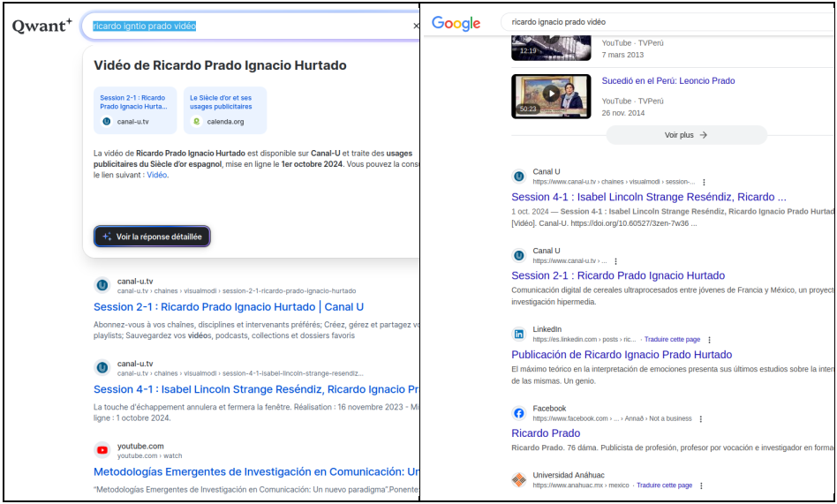This screenshot has width=837, height=504.
Task: Follow the Vidéo link in Qwant answer
Action: click(156, 175)
